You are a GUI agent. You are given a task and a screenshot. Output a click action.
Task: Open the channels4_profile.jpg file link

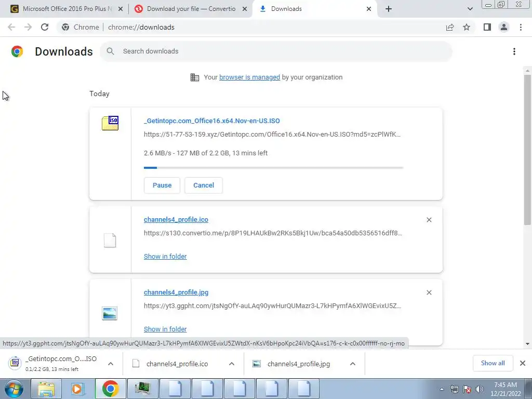click(x=176, y=292)
